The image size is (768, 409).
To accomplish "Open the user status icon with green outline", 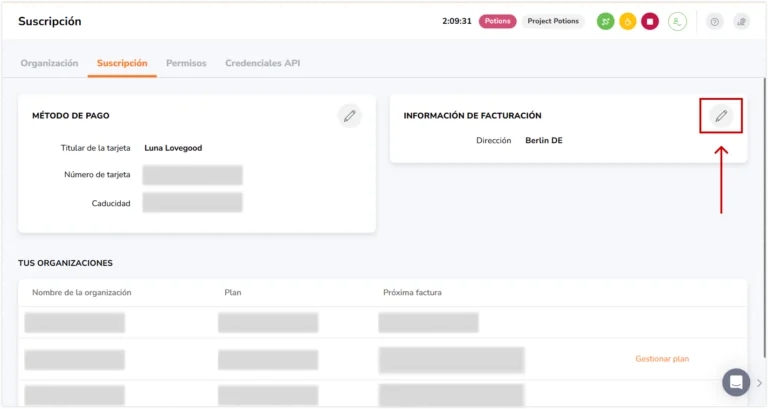I will [x=677, y=22].
